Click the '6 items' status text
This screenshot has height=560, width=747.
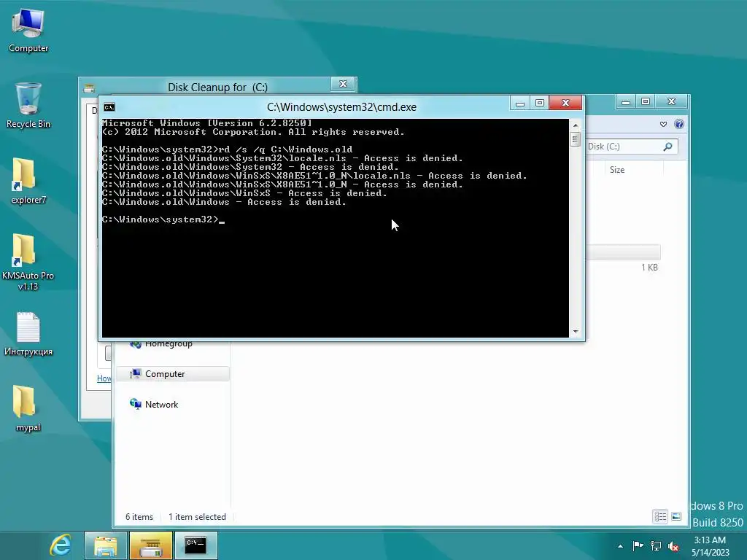tap(139, 517)
